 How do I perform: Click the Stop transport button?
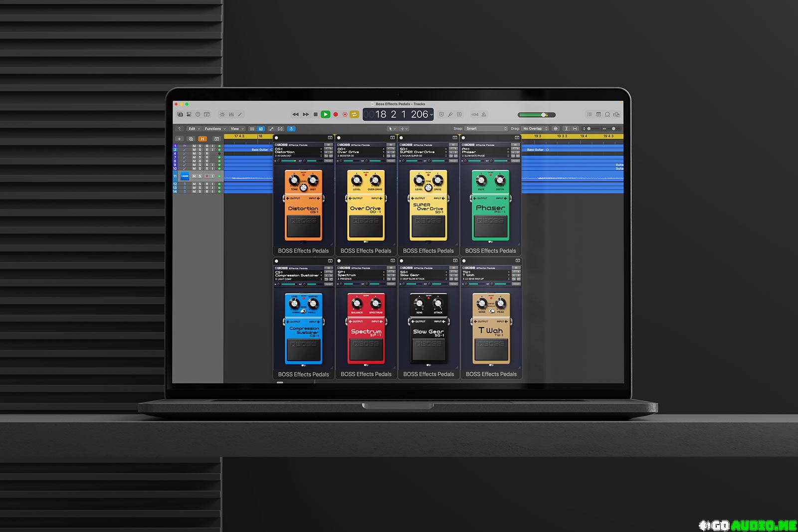coord(315,115)
